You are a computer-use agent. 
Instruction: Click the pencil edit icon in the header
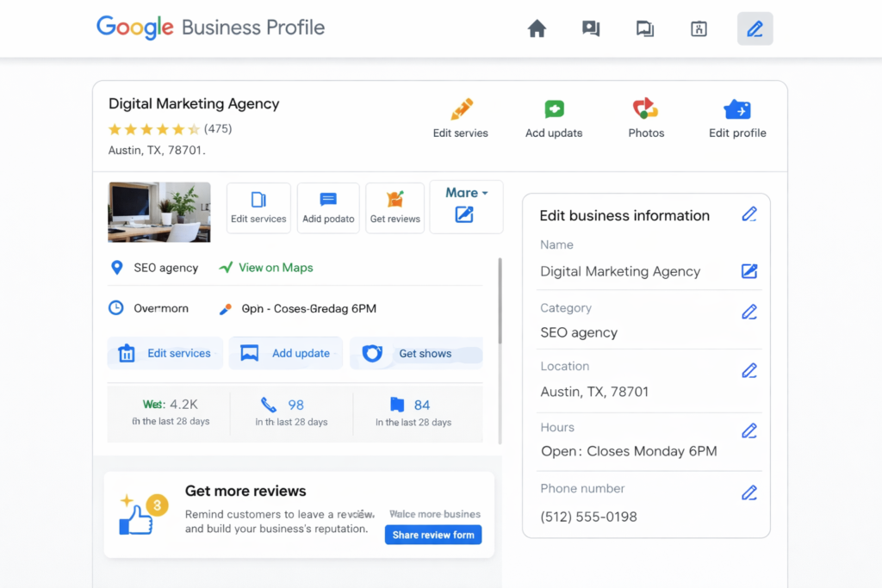point(755,28)
